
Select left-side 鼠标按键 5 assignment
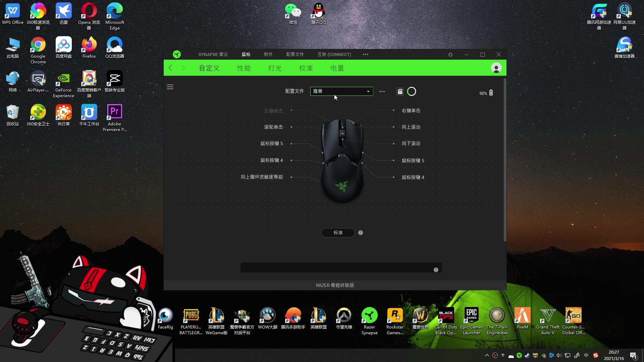point(272,143)
